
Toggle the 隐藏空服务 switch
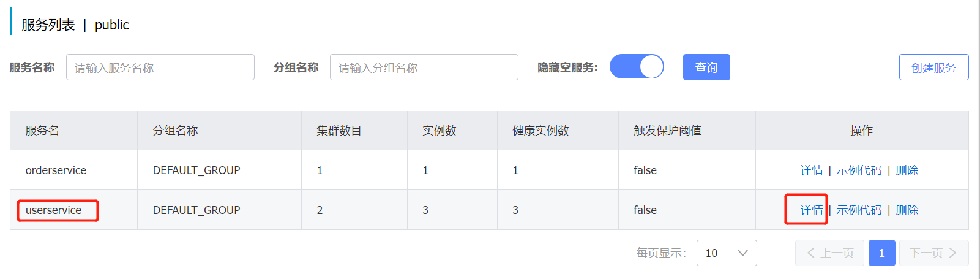[637, 67]
